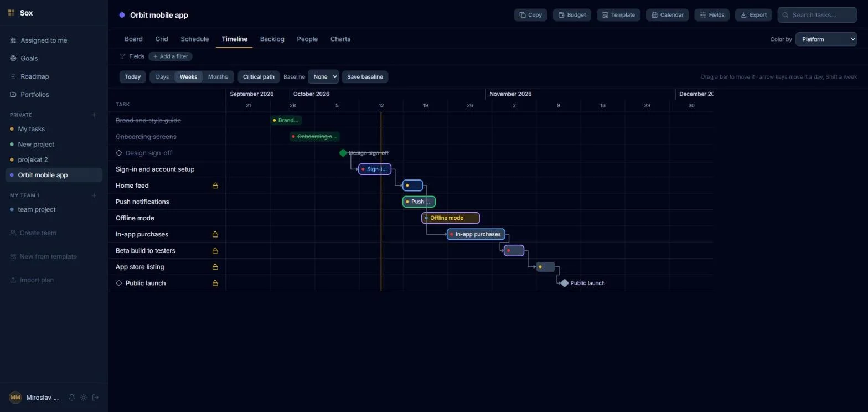Select the Months zoom level
This screenshot has width=868, height=412.
[x=218, y=77]
